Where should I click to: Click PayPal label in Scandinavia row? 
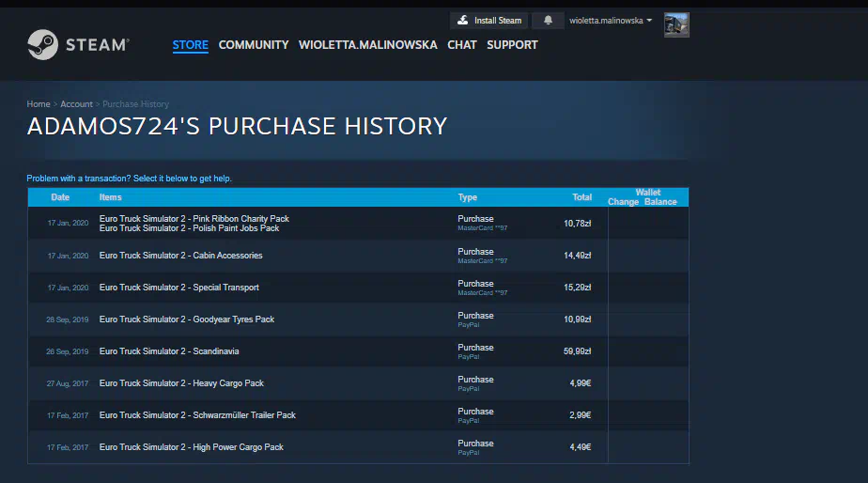pos(469,357)
